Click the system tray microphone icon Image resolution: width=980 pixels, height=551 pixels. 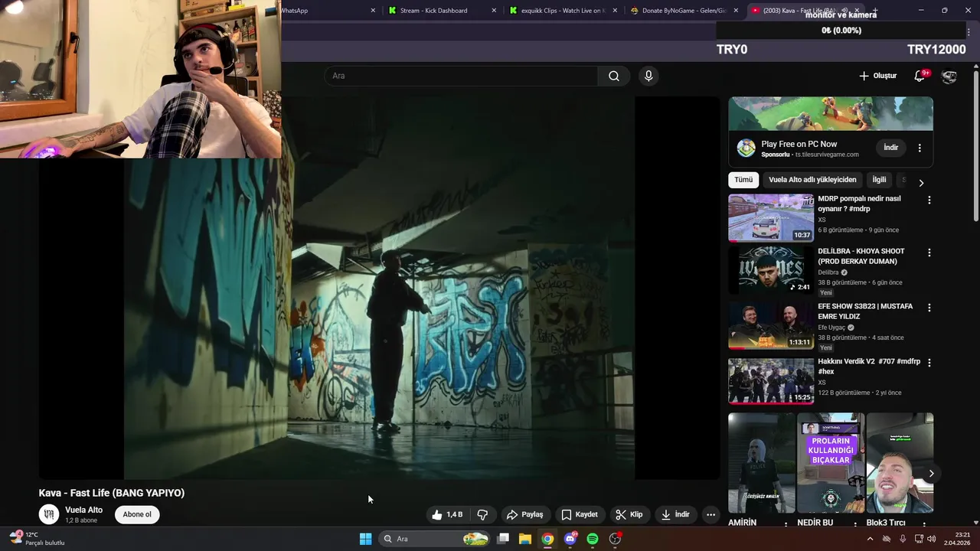point(903,539)
